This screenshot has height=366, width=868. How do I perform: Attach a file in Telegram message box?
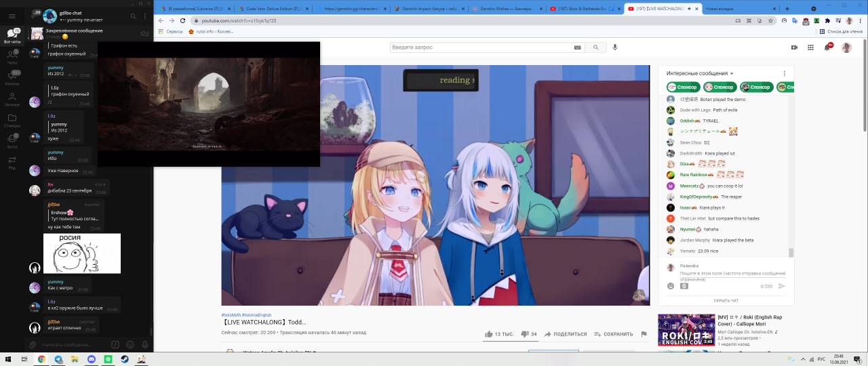pyautogui.click(x=32, y=345)
